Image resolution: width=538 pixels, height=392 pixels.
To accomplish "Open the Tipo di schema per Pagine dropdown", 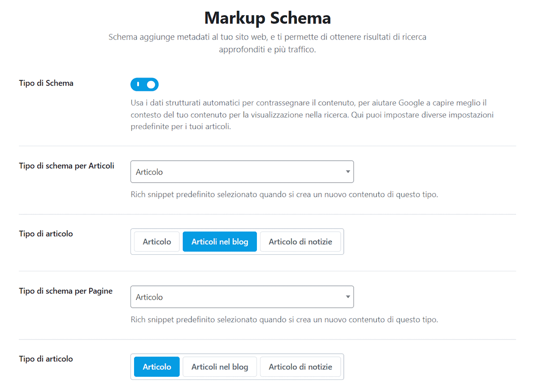I will pos(242,296).
